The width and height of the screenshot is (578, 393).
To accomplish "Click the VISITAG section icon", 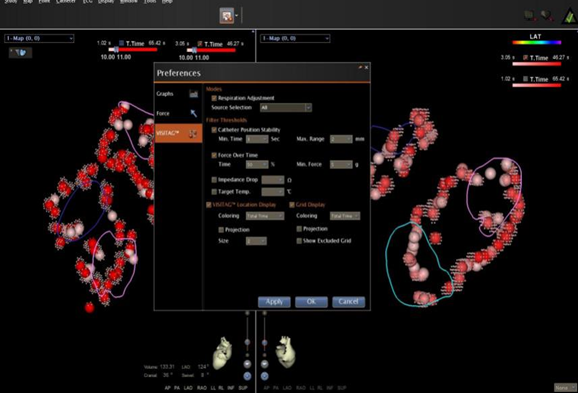I will click(x=192, y=134).
